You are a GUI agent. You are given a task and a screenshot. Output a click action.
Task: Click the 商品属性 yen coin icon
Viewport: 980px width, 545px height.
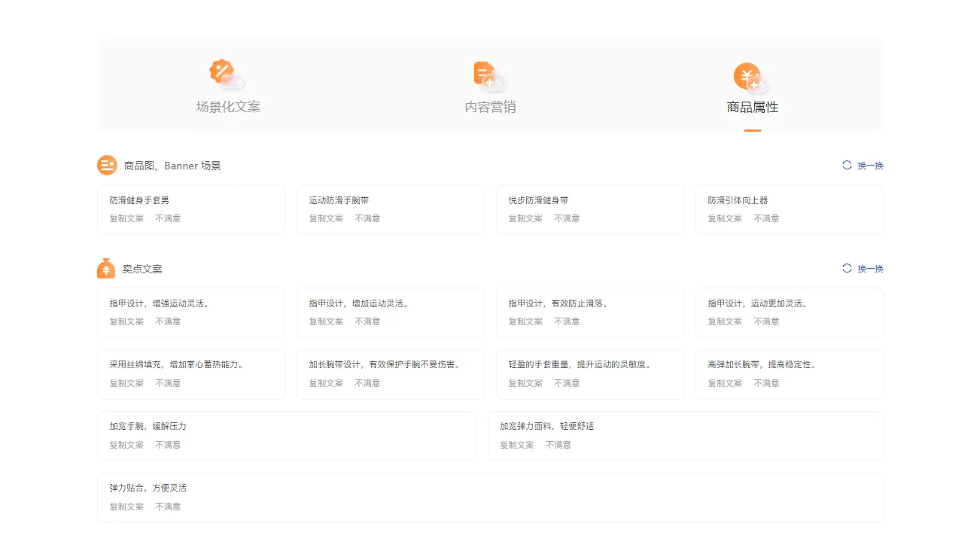[751, 78]
